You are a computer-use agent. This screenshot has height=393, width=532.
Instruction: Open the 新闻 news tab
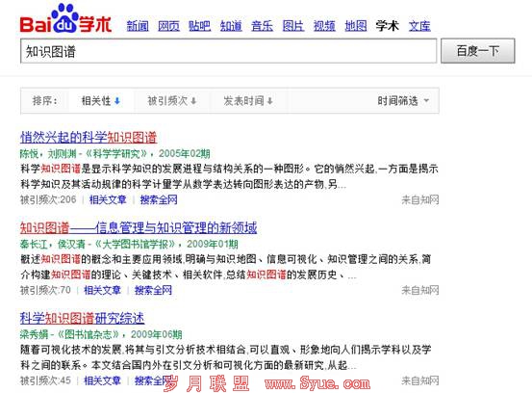point(138,26)
